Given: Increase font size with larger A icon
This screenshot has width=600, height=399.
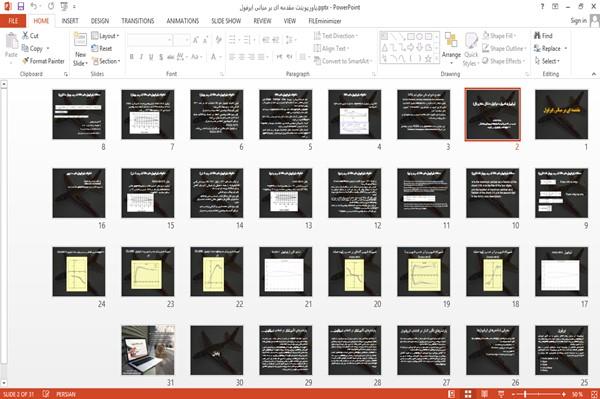Looking at the screenshot, I should [196, 40].
